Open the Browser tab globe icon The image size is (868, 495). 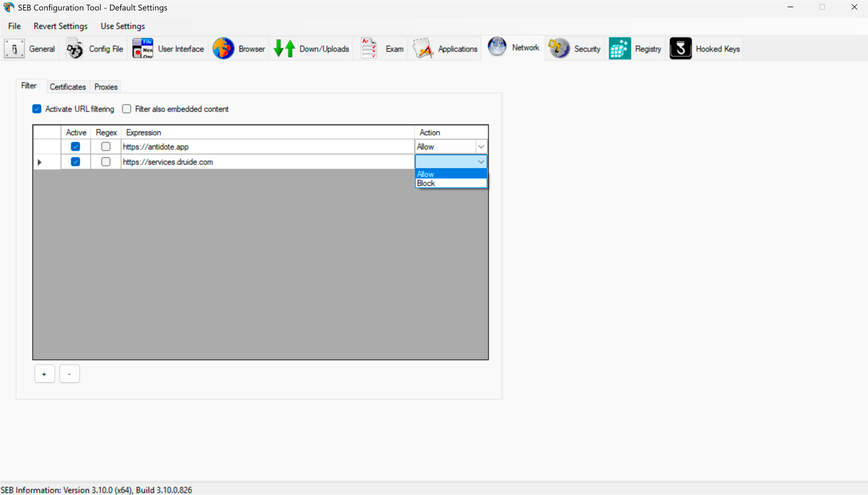(x=223, y=49)
